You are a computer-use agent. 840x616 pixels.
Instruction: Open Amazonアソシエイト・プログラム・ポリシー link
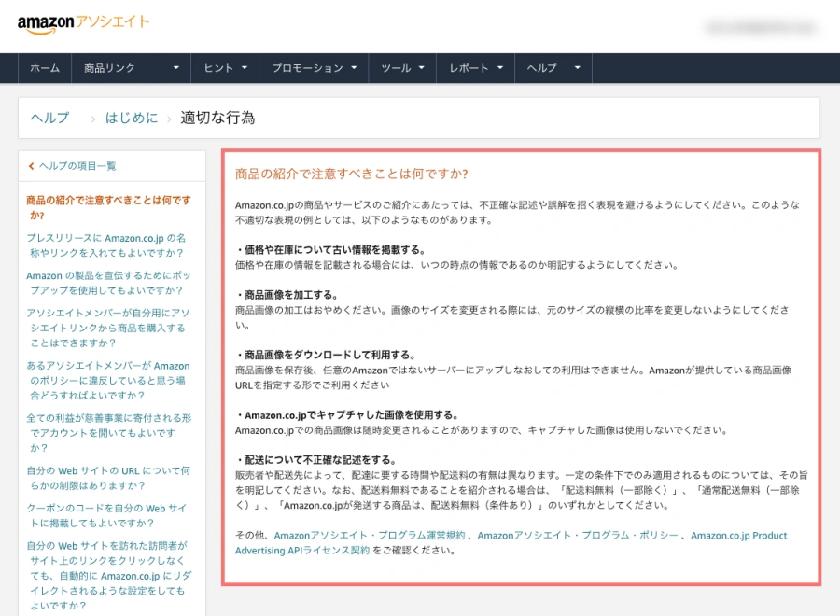[578, 535]
